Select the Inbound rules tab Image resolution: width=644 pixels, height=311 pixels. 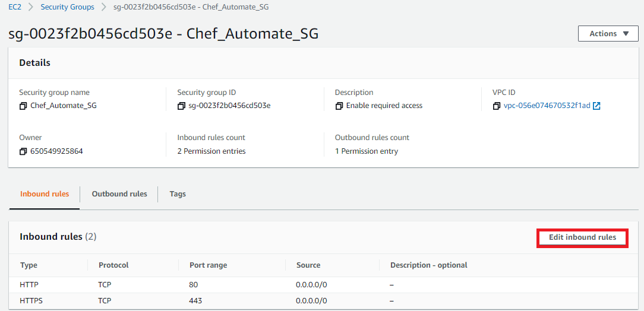click(45, 194)
